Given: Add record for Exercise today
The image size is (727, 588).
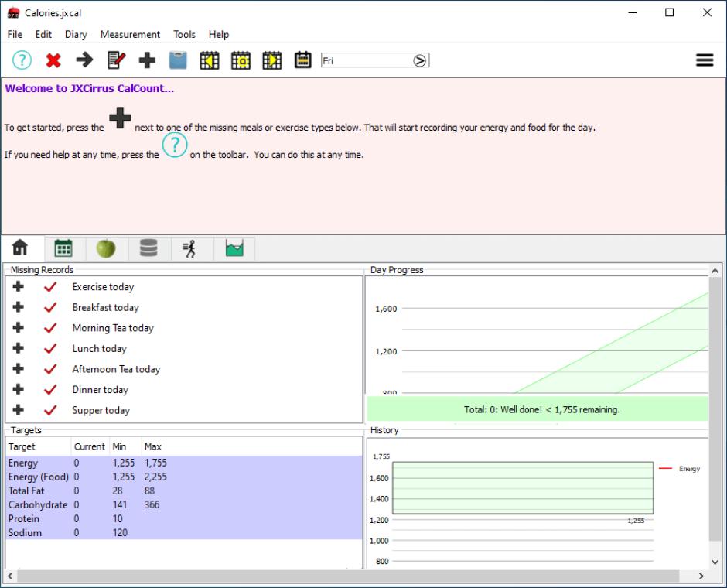Looking at the screenshot, I should [18, 286].
